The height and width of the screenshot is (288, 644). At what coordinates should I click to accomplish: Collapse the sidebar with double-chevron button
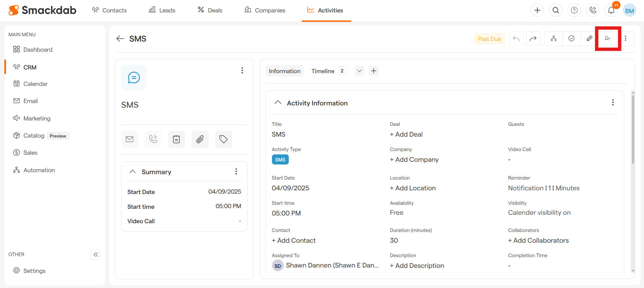point(96,254)
